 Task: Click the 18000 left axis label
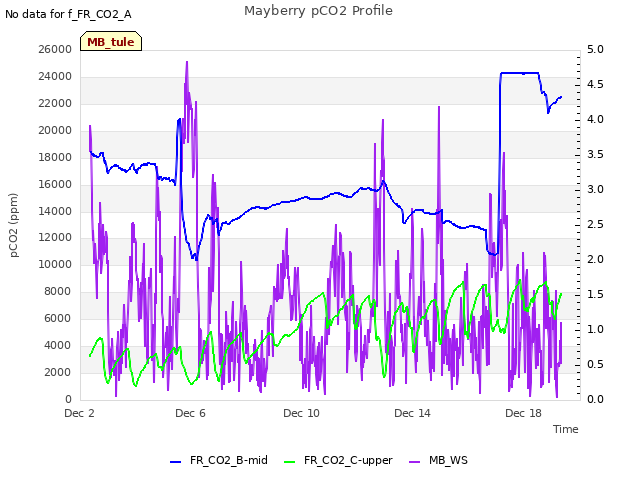(55, 157)
